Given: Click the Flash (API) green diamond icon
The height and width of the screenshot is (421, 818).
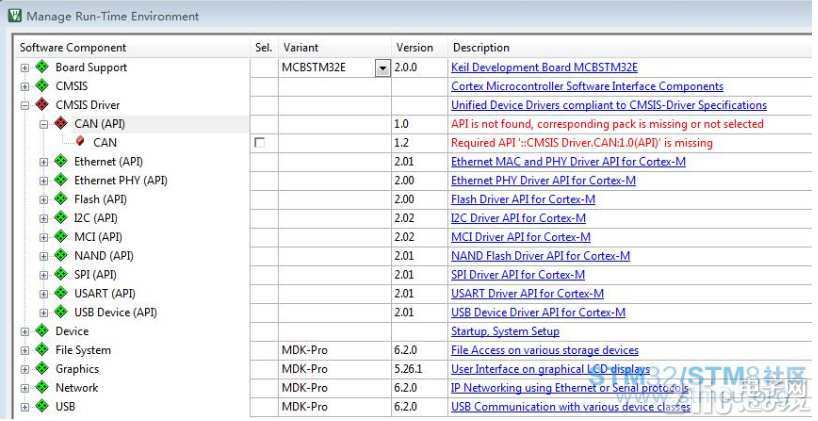Looking at the screenshot, I should click(61, 198).
